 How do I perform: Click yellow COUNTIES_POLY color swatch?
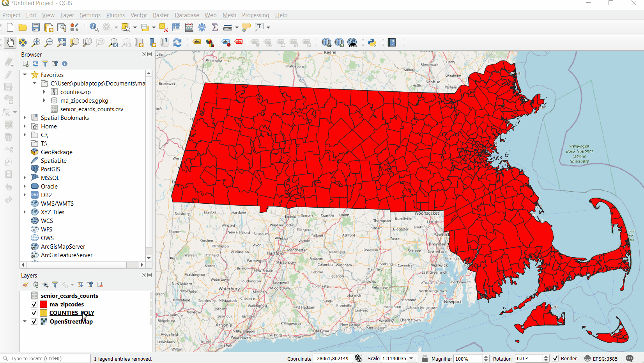[44, 313]
